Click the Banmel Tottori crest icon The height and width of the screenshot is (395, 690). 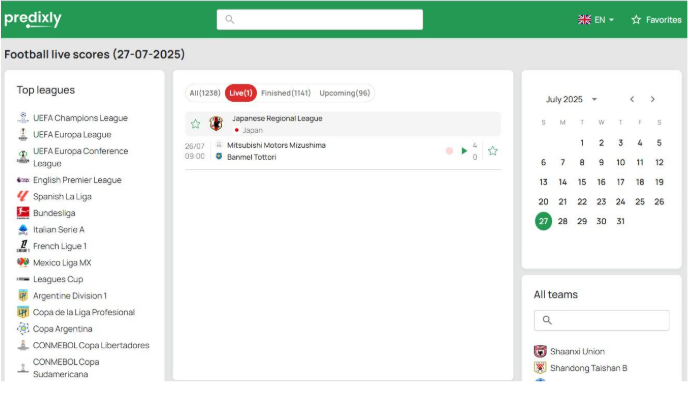click(x=219, y=157)
